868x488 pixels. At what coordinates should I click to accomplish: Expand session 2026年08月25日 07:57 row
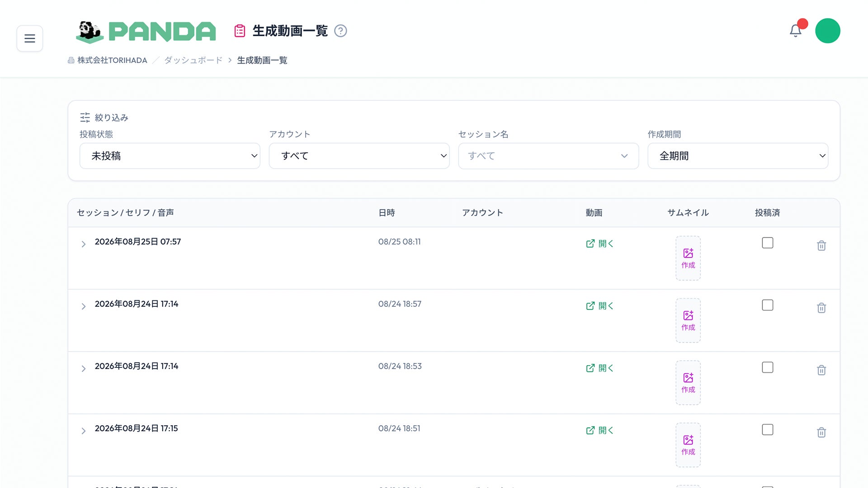click(83, 244)
